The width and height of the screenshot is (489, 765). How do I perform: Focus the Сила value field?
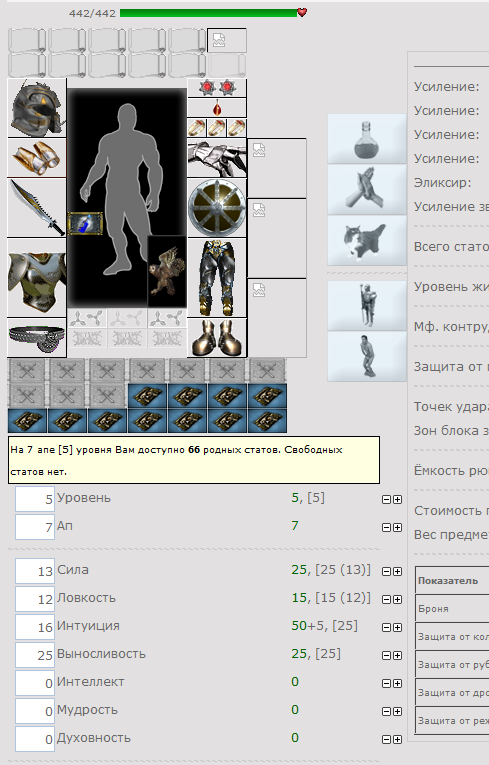(35, 571)
